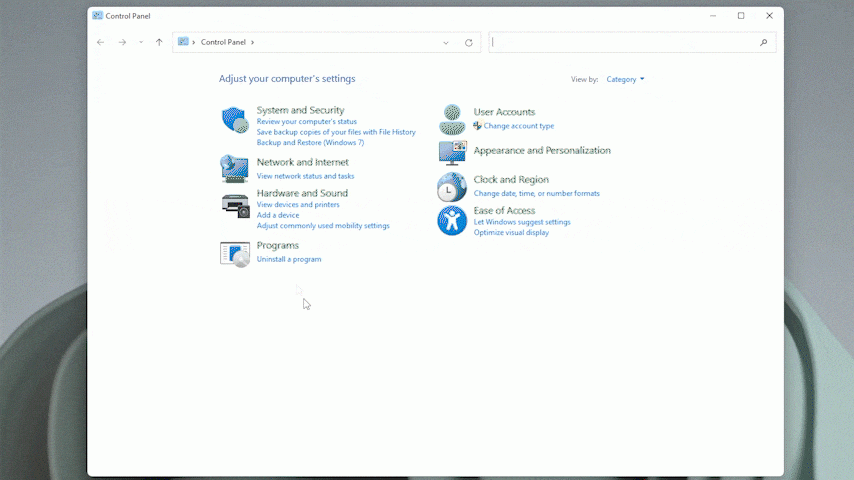Go forward using the forward arrow
Screen dimensions: 854x480
[x=122, y=42]
